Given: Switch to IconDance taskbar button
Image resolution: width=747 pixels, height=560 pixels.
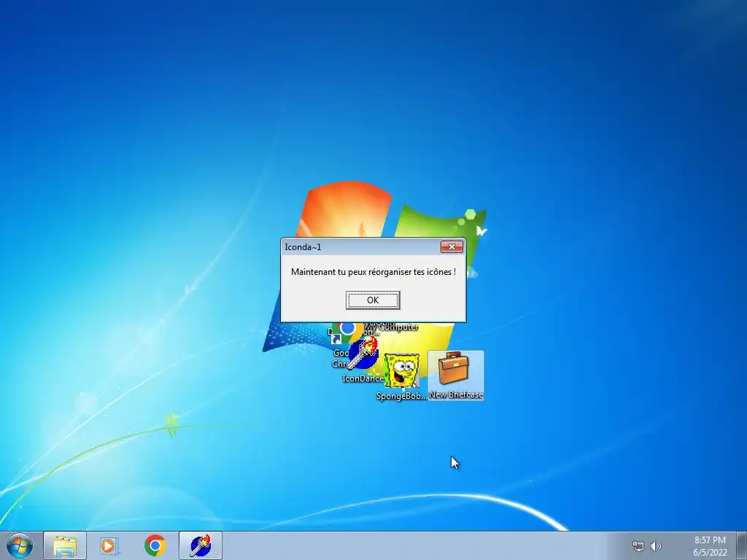Looking at the screenshot, I should point(201,545).
